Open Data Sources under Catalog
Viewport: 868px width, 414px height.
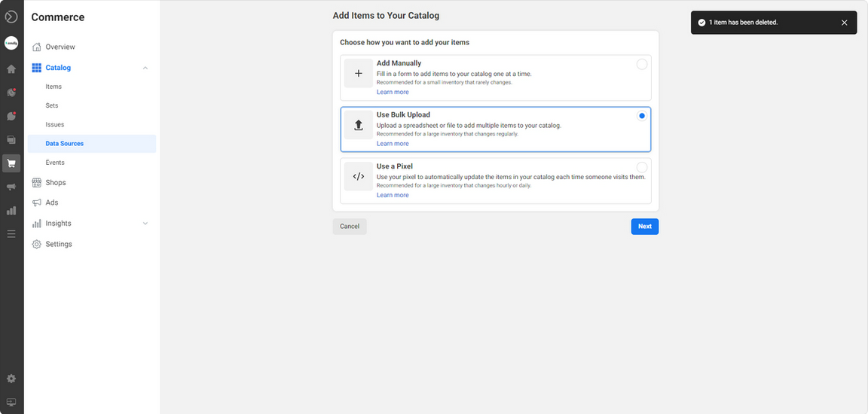pos(92,144)
